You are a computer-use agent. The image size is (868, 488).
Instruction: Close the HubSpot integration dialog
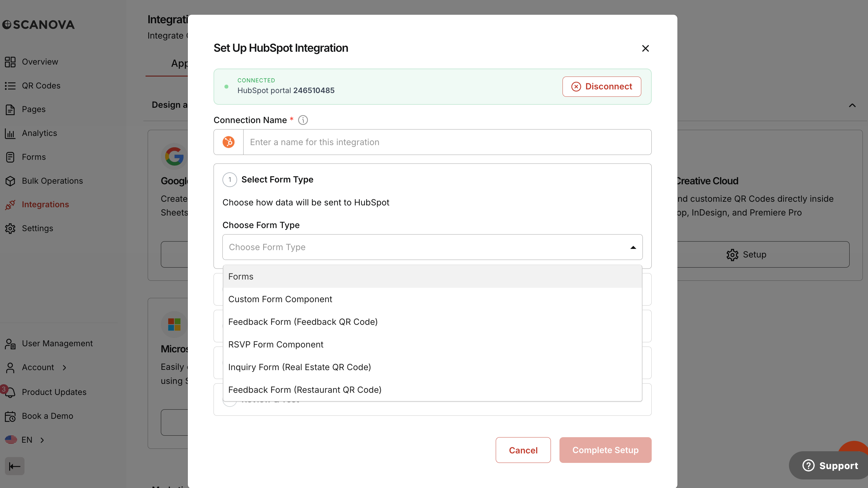click(646, 48)
